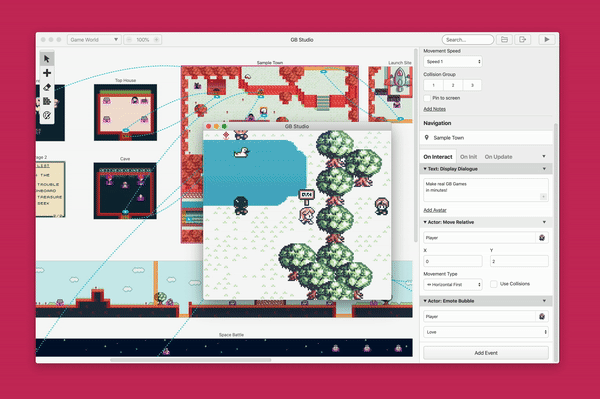Open the Love emote dropdown
600x399 pixels.
click(x=486, y=332)
